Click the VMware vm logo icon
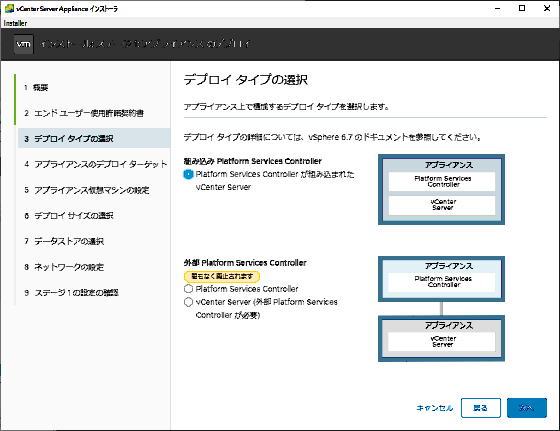 pos(24,44)
